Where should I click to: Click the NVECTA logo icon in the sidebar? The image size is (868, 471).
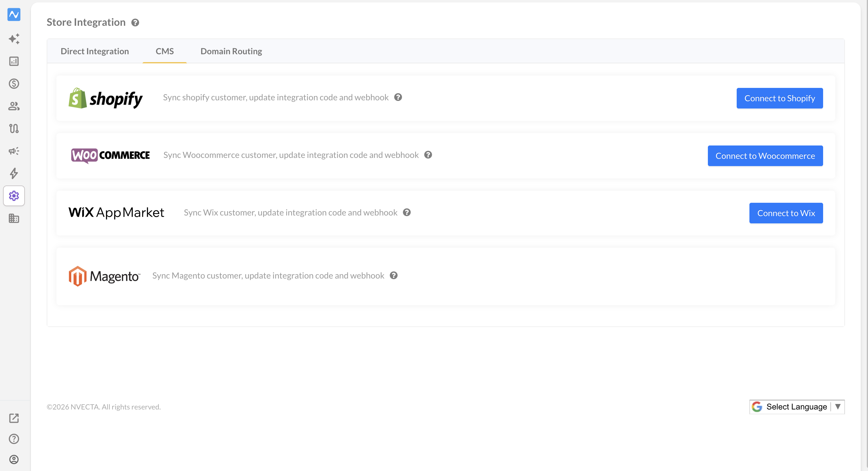tap(14, 15)
